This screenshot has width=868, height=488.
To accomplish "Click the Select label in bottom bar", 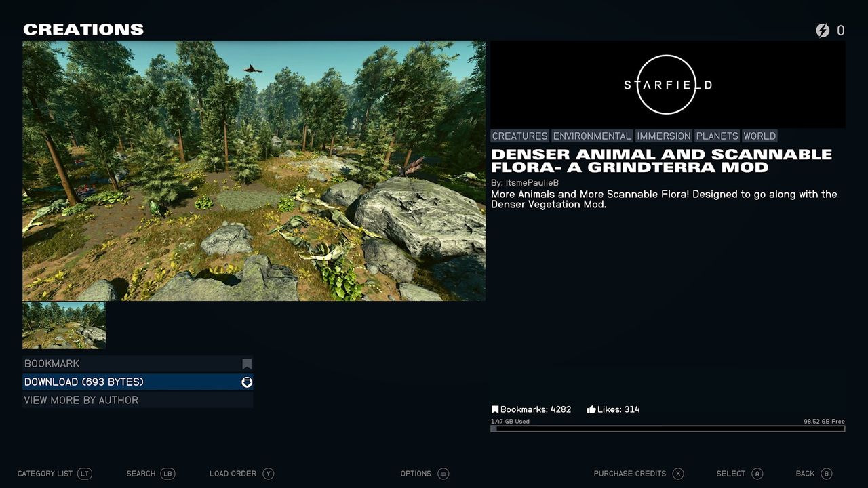I will [731, 474].
